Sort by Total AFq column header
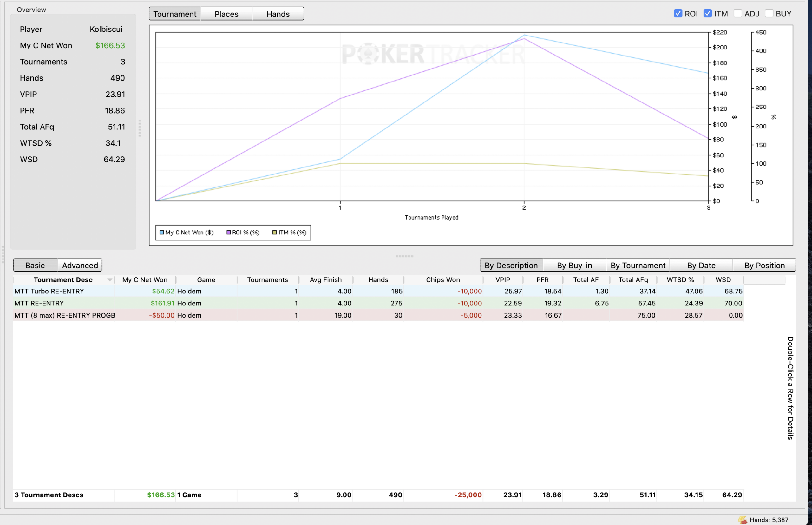The width and height of the screenshot is (812, 525). click(633, 280)
